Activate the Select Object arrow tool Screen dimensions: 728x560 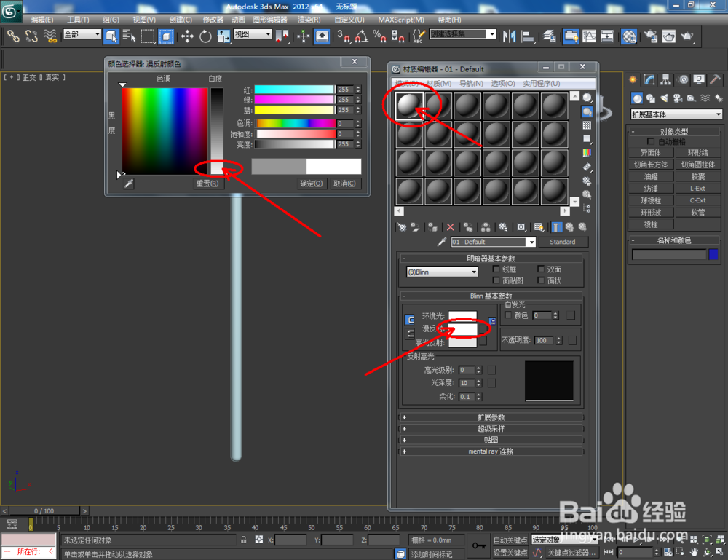[111, 36]
